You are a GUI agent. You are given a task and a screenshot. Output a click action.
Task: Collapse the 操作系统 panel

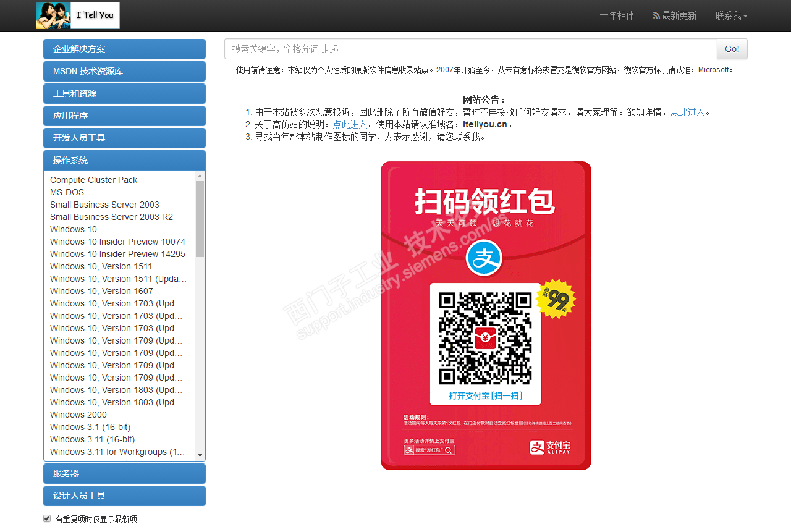[x=124, y=160]
